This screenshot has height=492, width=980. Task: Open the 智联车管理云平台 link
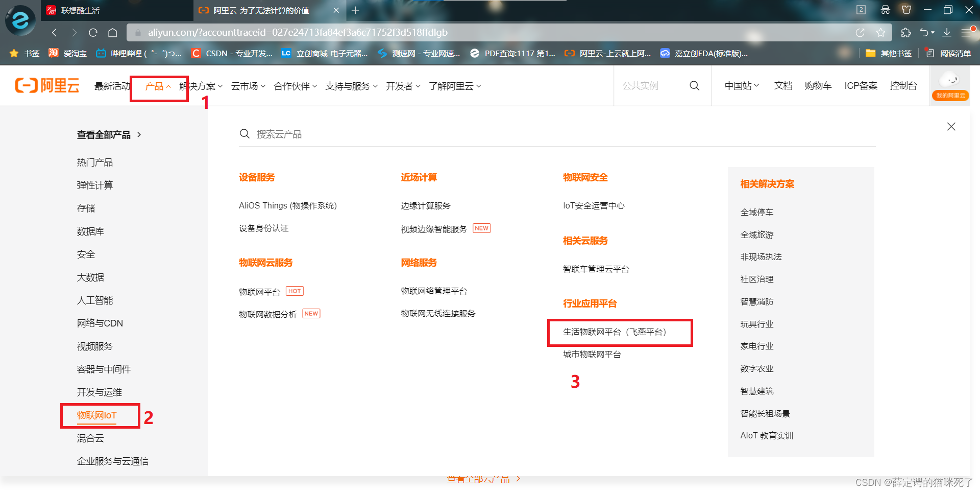point(596,269)
